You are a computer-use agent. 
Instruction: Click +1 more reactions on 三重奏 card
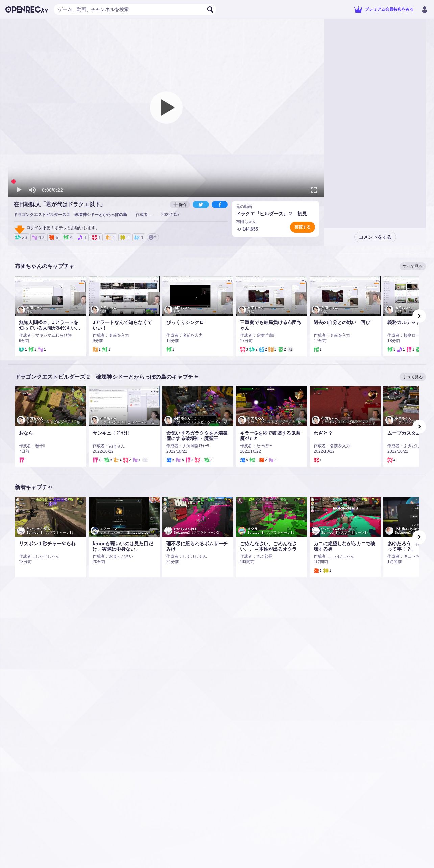pos(290,349)
